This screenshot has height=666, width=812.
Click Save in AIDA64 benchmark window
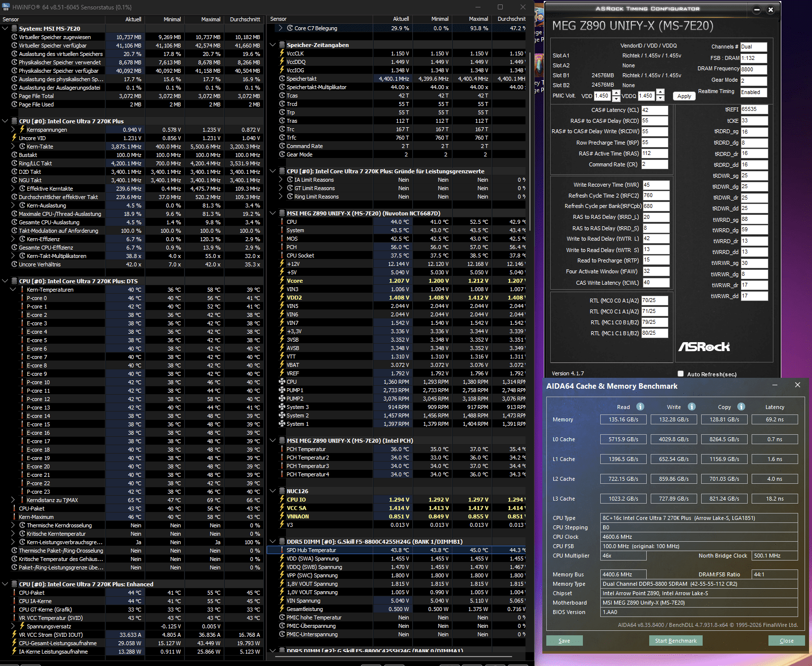click(x=564, y=641)
